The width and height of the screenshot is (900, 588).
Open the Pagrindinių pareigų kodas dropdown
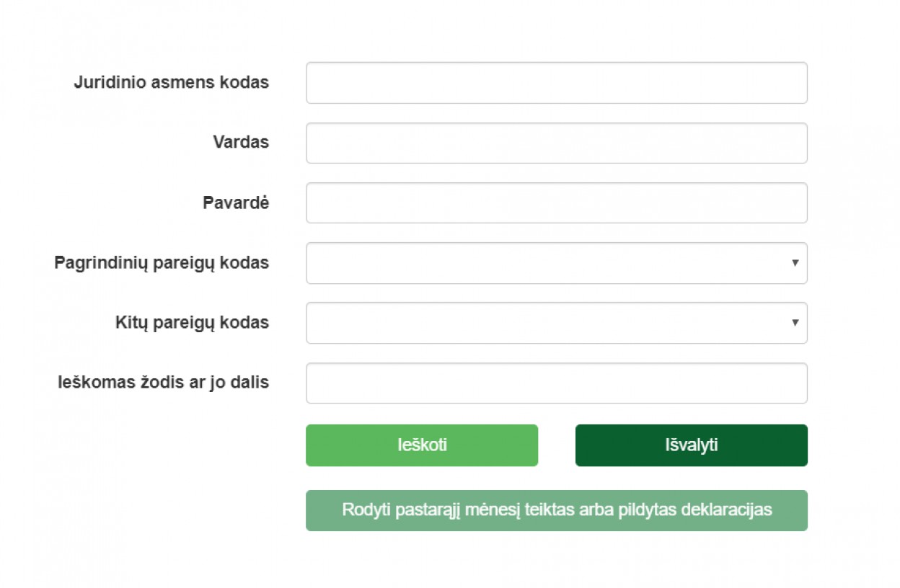click(x=556, y=263)
